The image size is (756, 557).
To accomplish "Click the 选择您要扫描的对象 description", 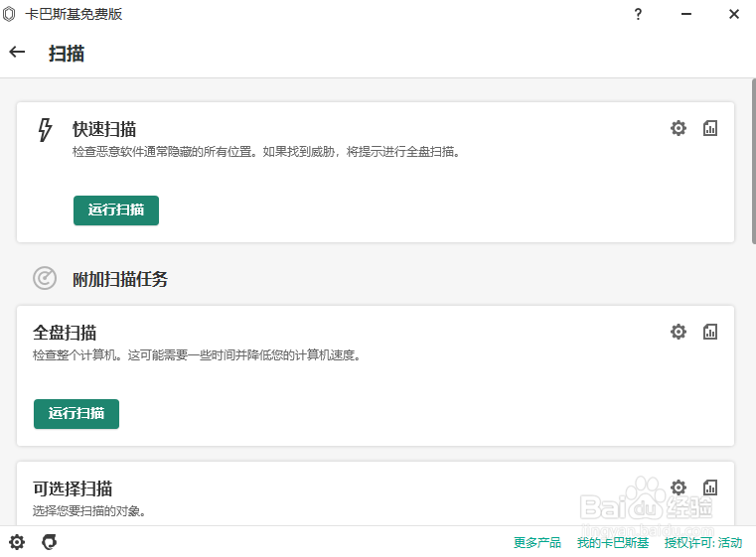I will 89,510.
